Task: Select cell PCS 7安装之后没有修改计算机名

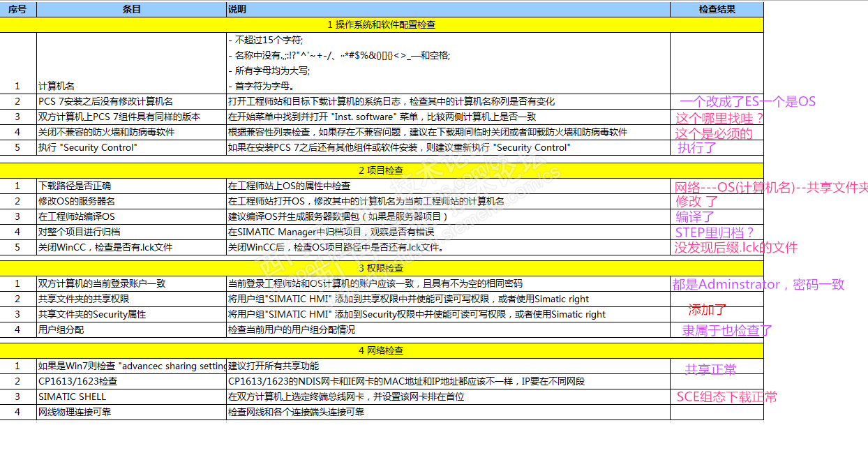Action: click(x=131, y=101)
